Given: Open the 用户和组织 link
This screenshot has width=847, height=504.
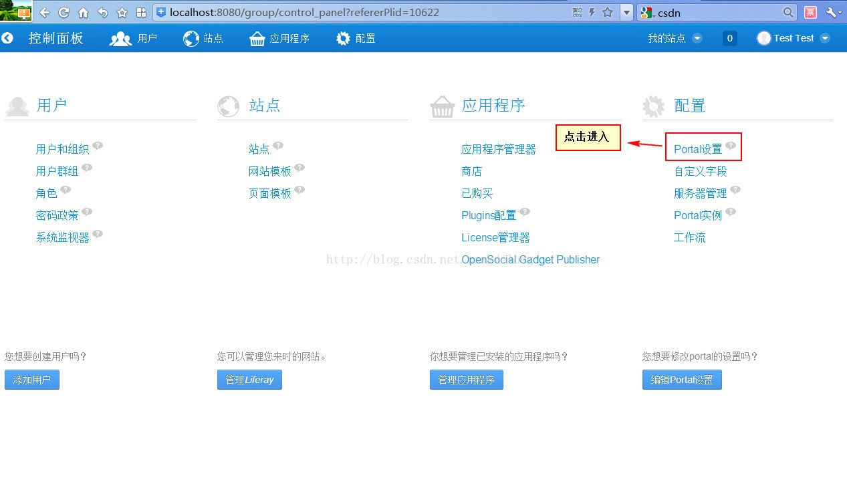Looking at the screenshot, I should 63,149.
